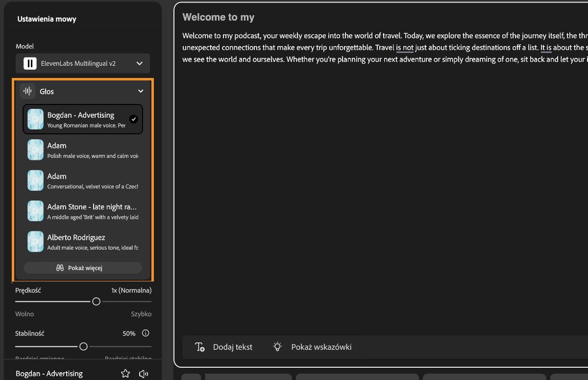
Task: Deselect Bogdan - Advertising via its checkmark
Action: pos(133,118)
